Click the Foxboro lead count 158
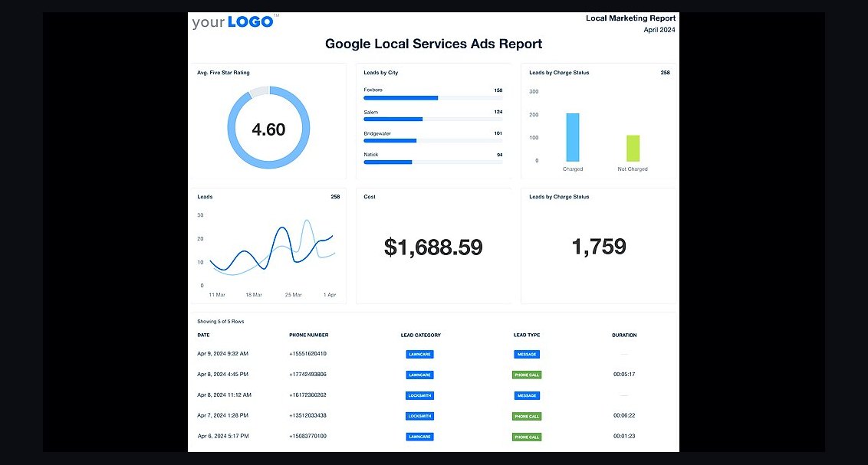This screenshot has width=868, height=465. 498,90
